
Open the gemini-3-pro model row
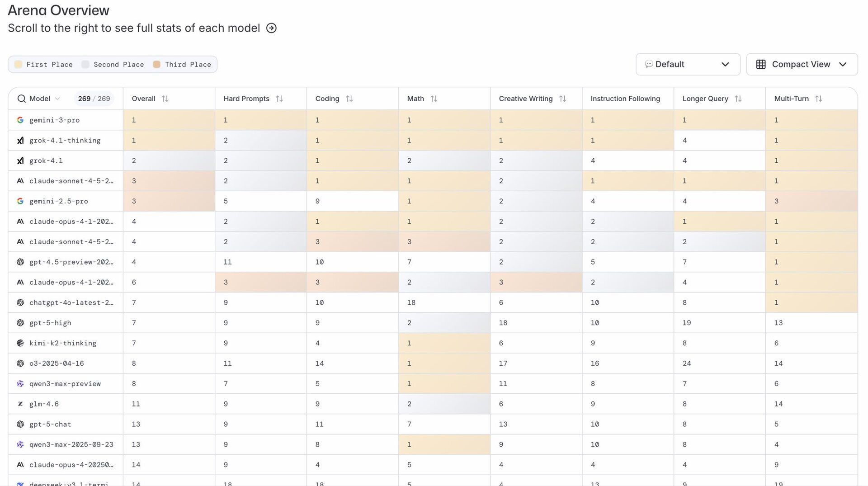[x=54, y=120]
